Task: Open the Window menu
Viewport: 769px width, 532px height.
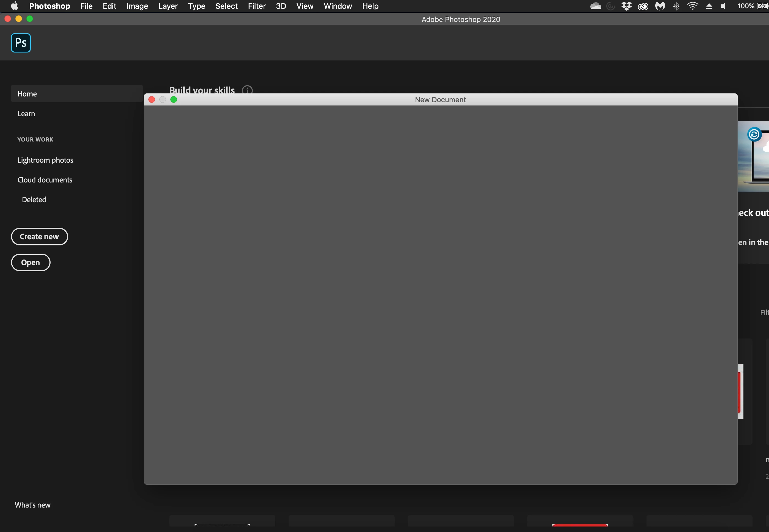Action: [x=337, y=6]
